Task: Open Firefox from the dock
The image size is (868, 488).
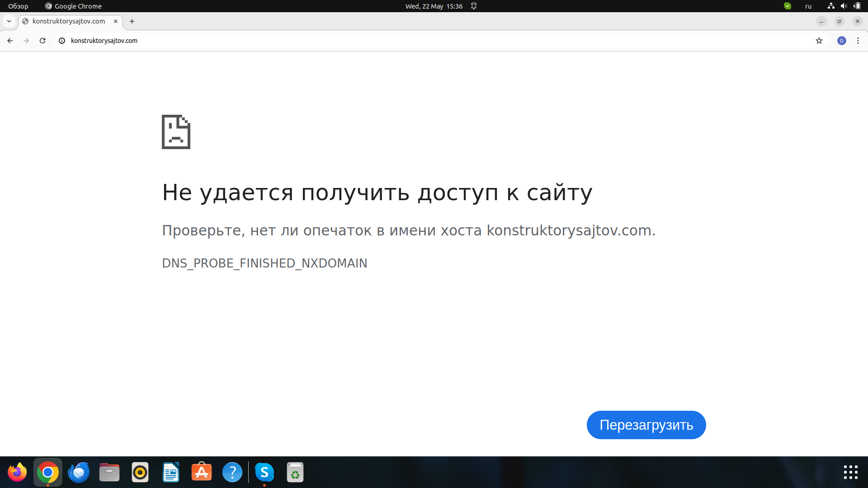Action: point(17,472)
